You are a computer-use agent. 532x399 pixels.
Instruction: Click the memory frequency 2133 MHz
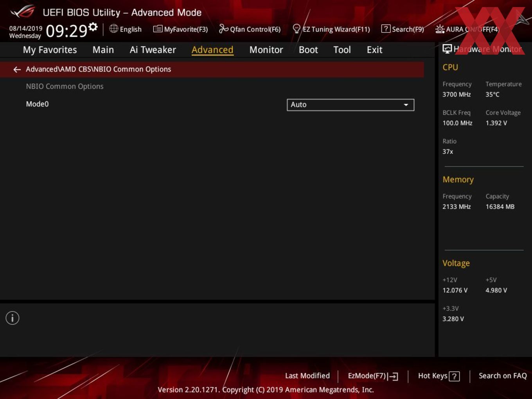click(x=457, y=207)
